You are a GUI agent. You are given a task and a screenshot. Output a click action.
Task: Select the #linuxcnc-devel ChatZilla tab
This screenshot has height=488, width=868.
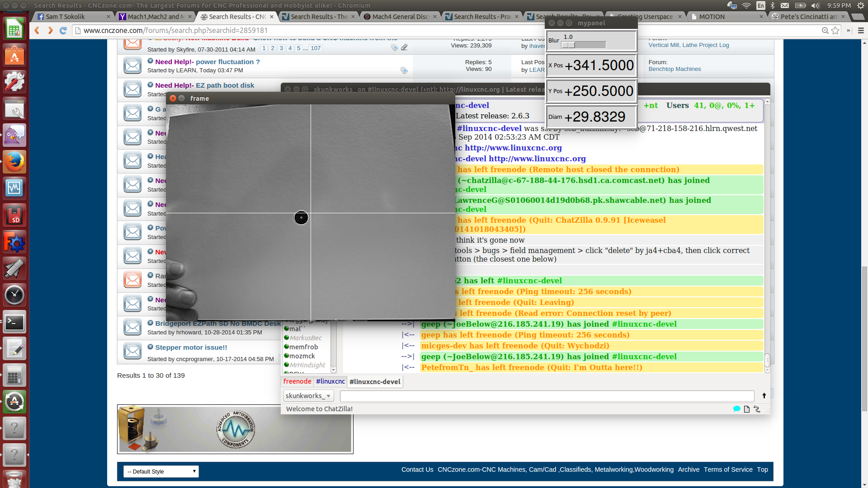[375, 382]
